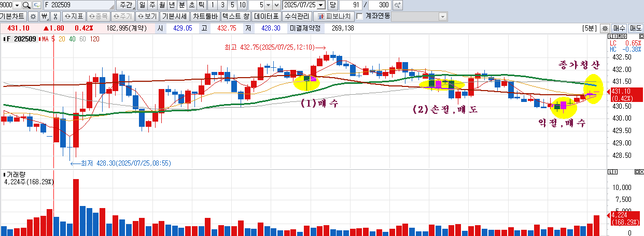This screenshot has width=644, height=236.
Task: Click the 지표 indicator button
Action: [73, 16]
